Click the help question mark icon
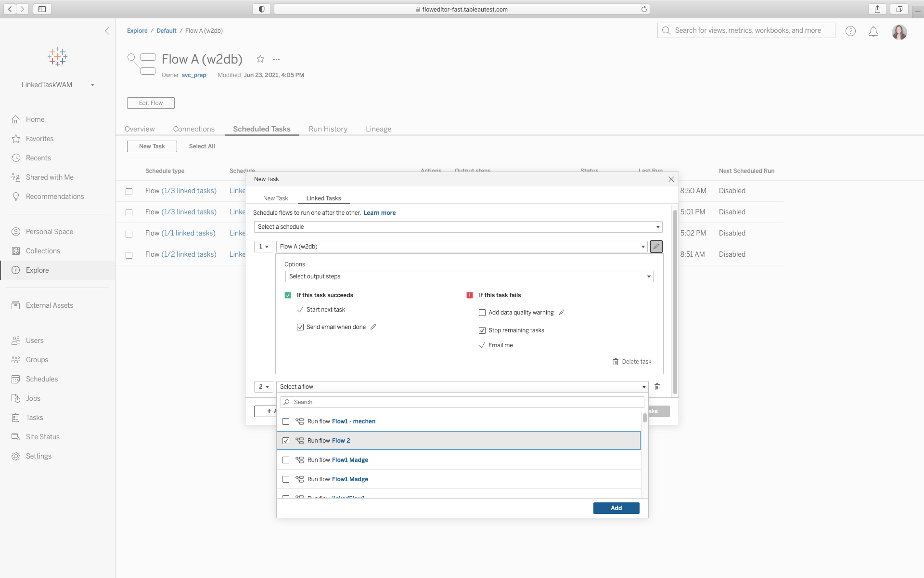The height and width of the screenshot is (578, 924). coord(850,31)
